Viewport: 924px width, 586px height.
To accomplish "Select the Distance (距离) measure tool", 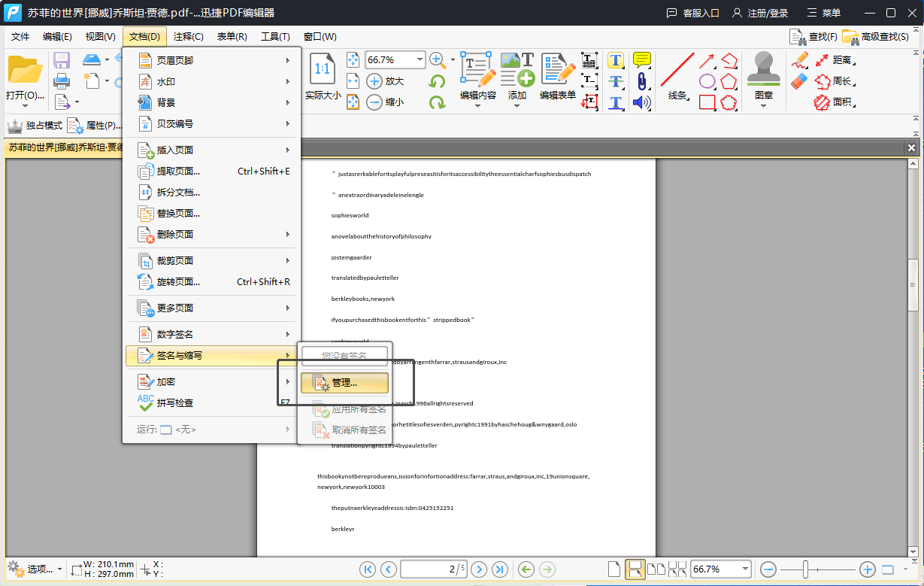I will (835, 60).
